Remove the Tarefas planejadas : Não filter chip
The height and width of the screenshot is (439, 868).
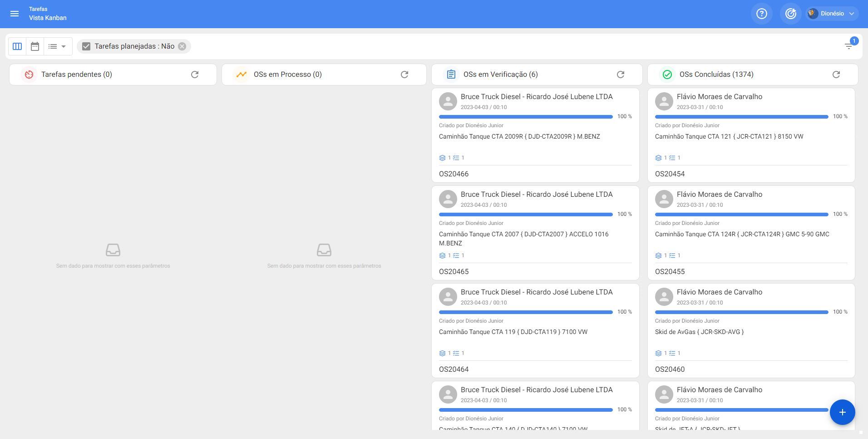[x=182, y=46]
